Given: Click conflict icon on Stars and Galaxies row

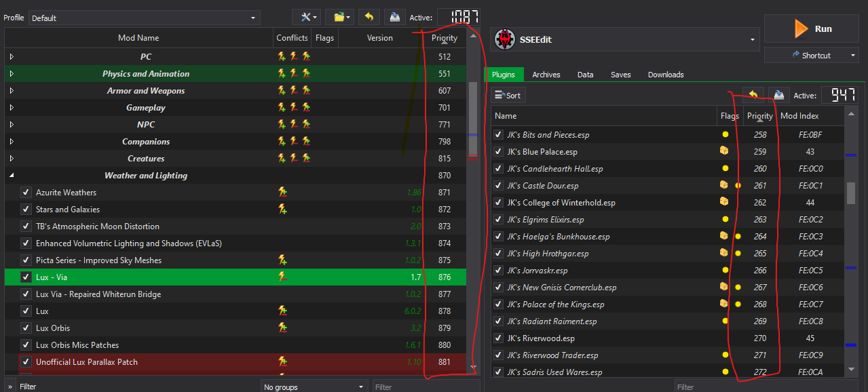Looking at the screenshot, I should [282, 210].
